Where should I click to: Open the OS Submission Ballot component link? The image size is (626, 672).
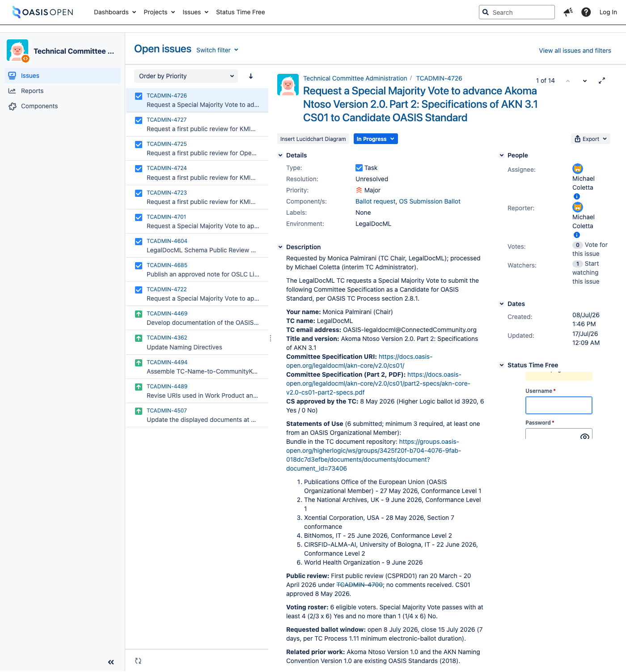(430, 201)
